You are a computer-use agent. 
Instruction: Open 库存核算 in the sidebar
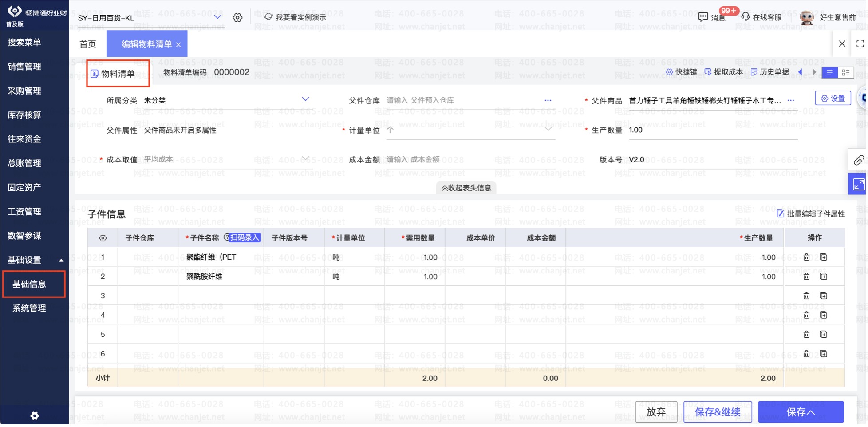tap(24, 115)
